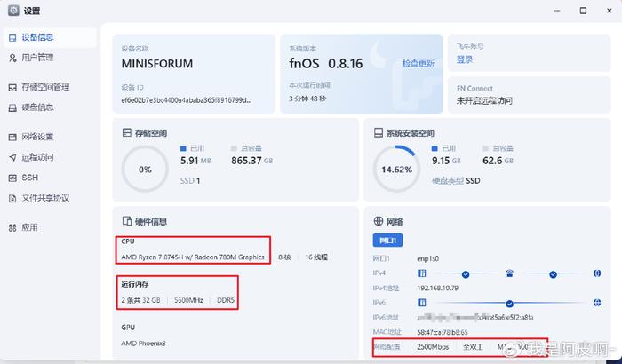The image size is (622, 364).
Task: Minimize the 设置 window
Action: tap(557, 11)
